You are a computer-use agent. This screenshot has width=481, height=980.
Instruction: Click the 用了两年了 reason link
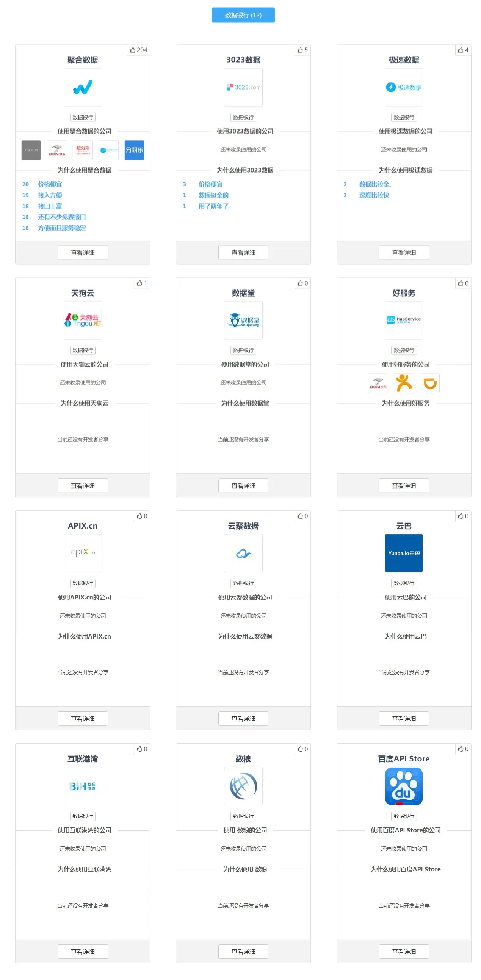213,206
